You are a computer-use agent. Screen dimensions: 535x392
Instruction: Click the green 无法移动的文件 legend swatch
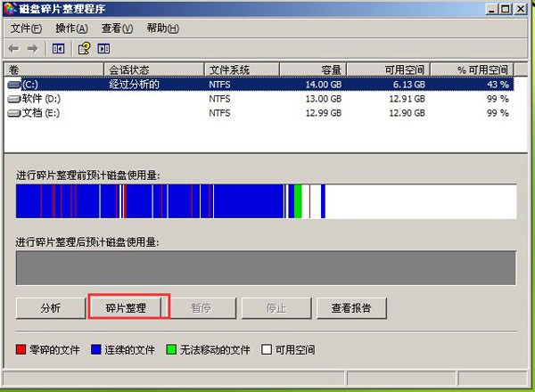[x=171, y=349]
